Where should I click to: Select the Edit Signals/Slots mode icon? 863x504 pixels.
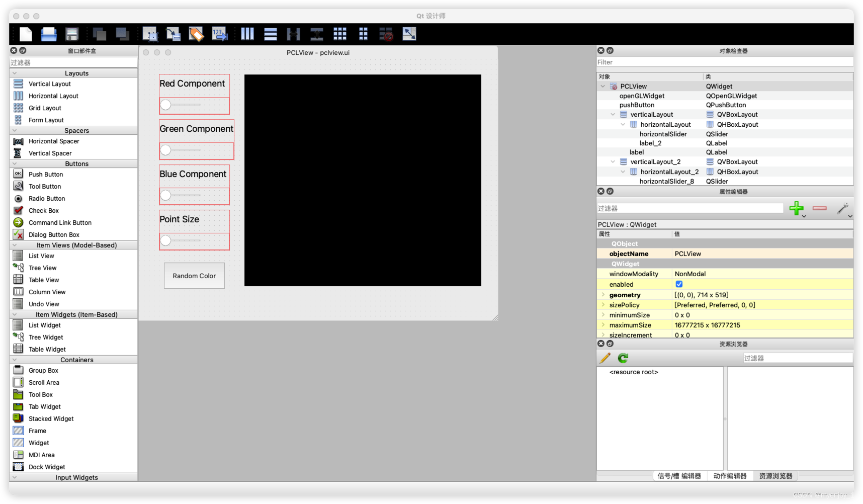[174, 34]
